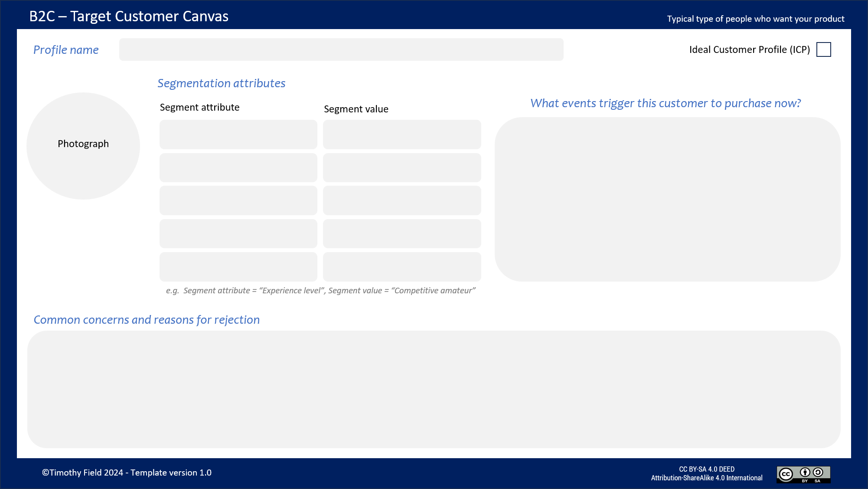
Task: Click the purchase trigger events text area
Action: click(x=667, y=199)
